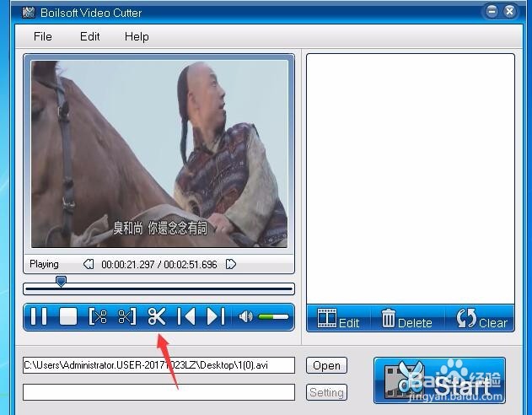Adjust the green volume slider
532x415 pixels.
point(273,317)
